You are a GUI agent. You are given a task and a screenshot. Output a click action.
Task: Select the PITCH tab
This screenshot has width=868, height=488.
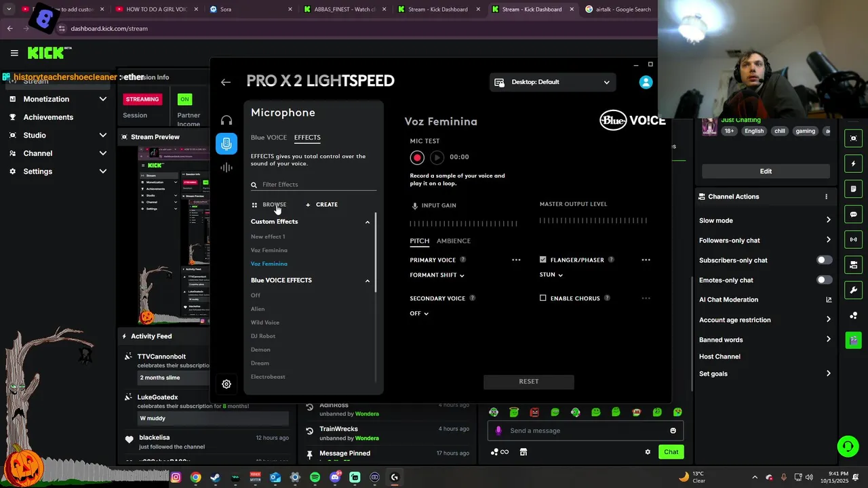[x=419, y=241]
